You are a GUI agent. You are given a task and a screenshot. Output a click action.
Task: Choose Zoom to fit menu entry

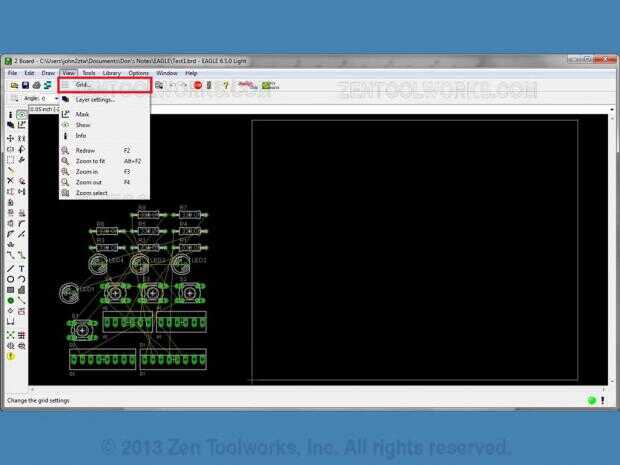point(105,161)
